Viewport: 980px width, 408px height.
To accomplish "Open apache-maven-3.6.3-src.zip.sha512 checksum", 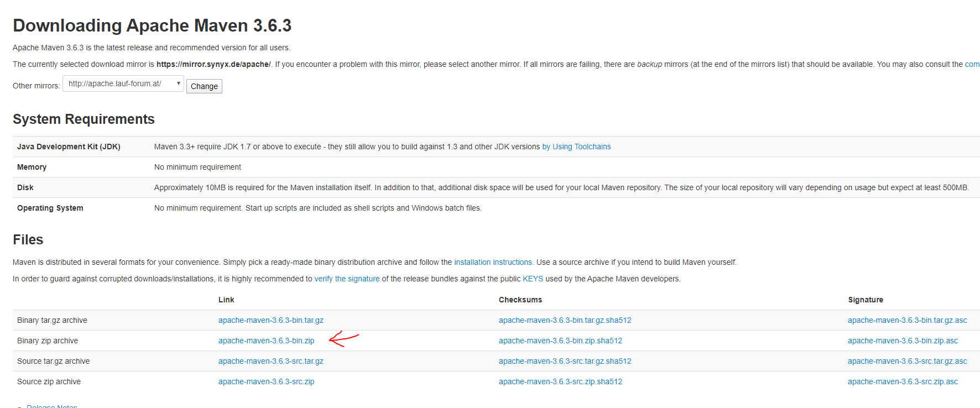I will [561, 381].
